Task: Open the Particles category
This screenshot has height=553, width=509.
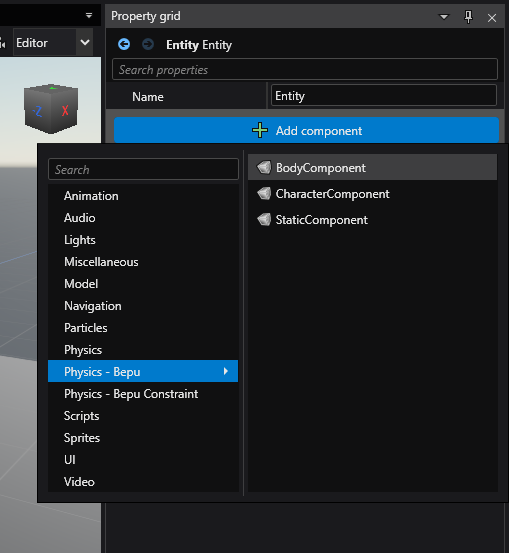Action: pyautogui.click(x=143, y=328)
